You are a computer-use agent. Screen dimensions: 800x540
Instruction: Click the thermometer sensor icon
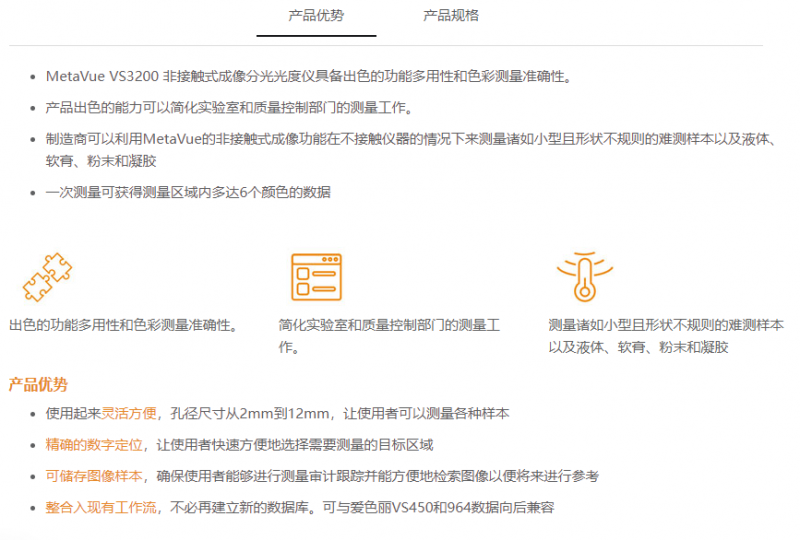click(585, 276)
